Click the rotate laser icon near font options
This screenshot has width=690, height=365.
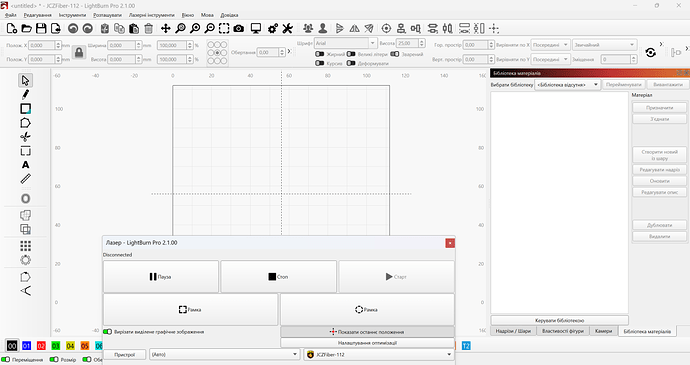tap(650, 52)
